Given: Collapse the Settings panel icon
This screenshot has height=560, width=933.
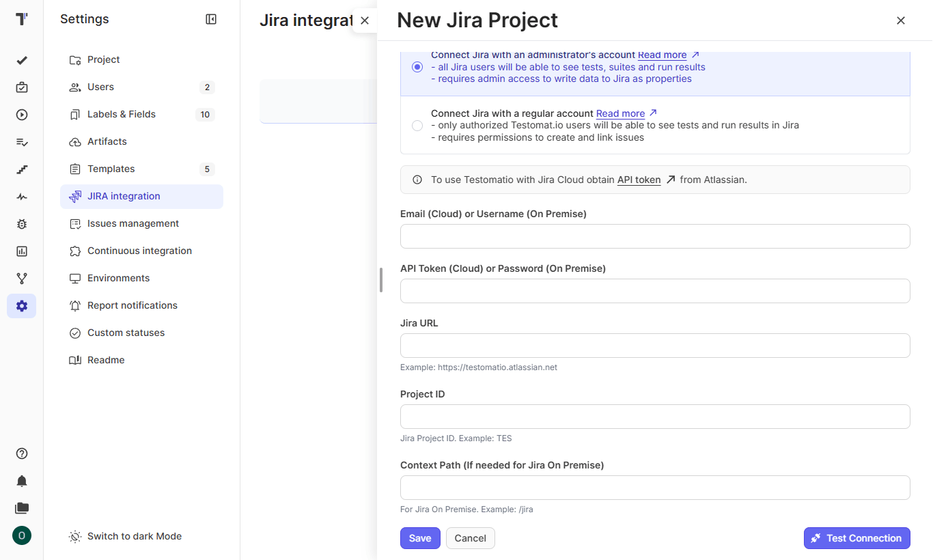Looking at the screenshot, I should click(x=211, y=19).
